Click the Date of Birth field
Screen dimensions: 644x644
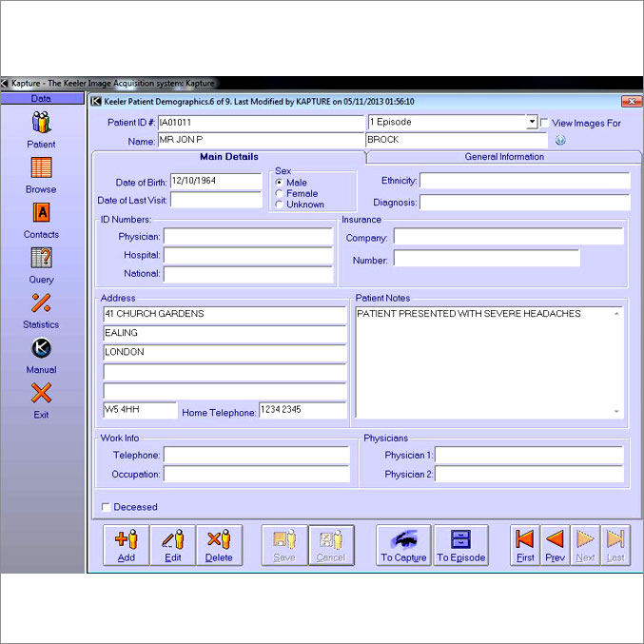click(x=216, y=181)
